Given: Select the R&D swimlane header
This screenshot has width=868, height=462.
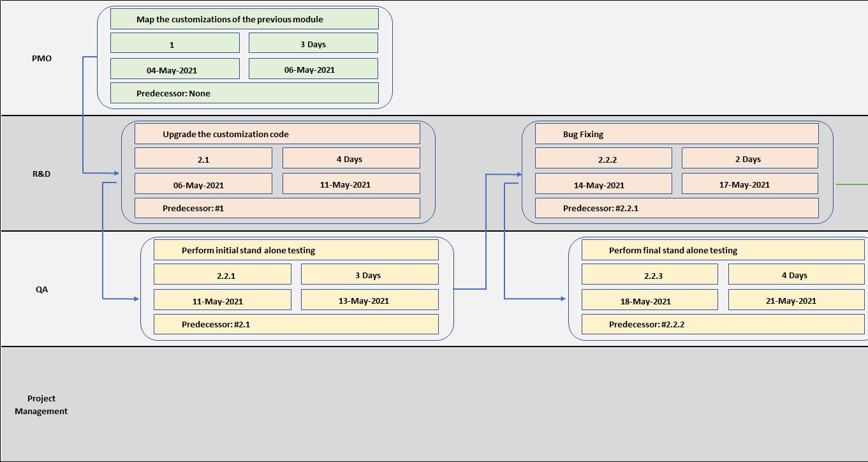Looking at the screenshot, I should pos(41,172).
